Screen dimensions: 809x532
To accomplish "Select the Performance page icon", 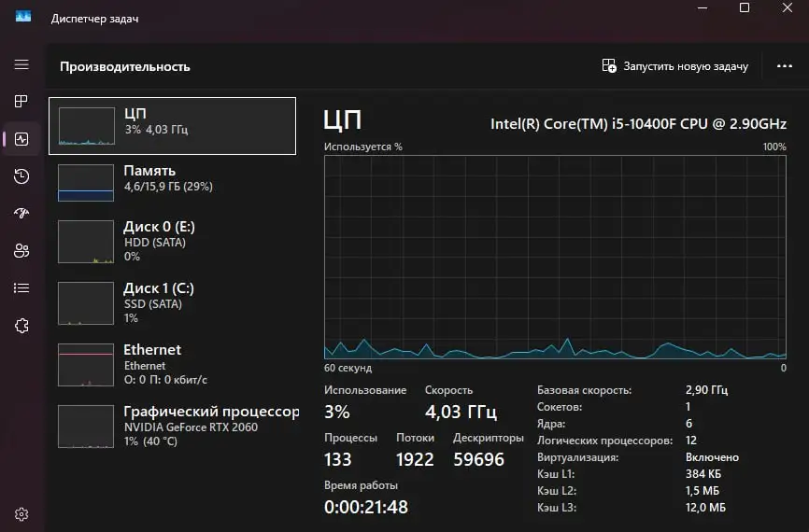I will coord(21,139).
